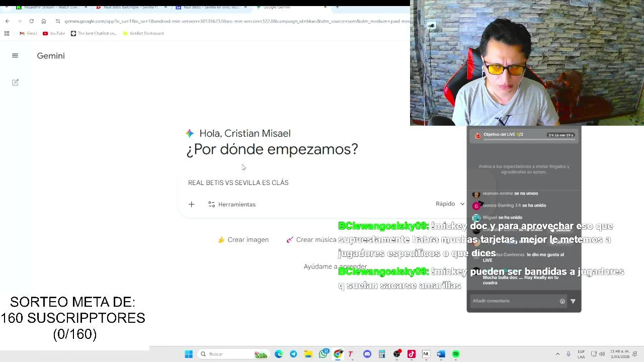
Task: Open The best ChatBot bookmark
Action: pos(94,33)
